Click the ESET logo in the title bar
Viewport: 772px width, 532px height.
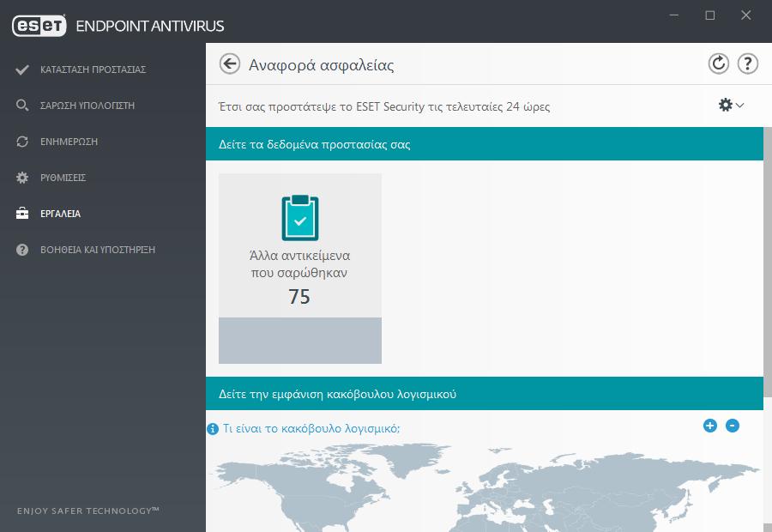coord(39,26)
